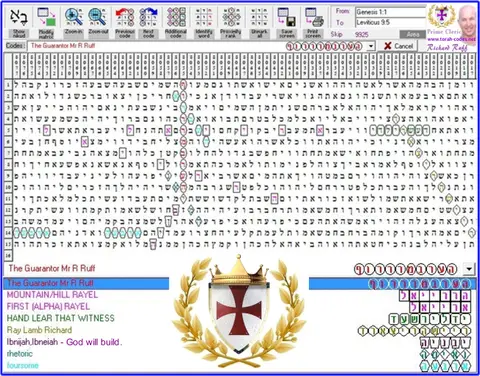
Task: Select the FIRST (ALPHA) RAYEL code
Action: (48, 306)
